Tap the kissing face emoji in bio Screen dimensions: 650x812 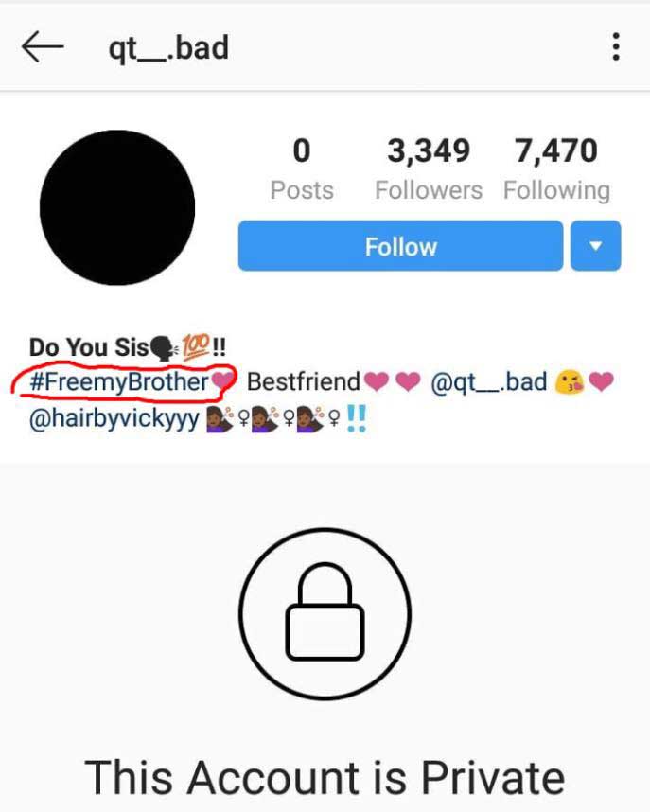point(569,382)
